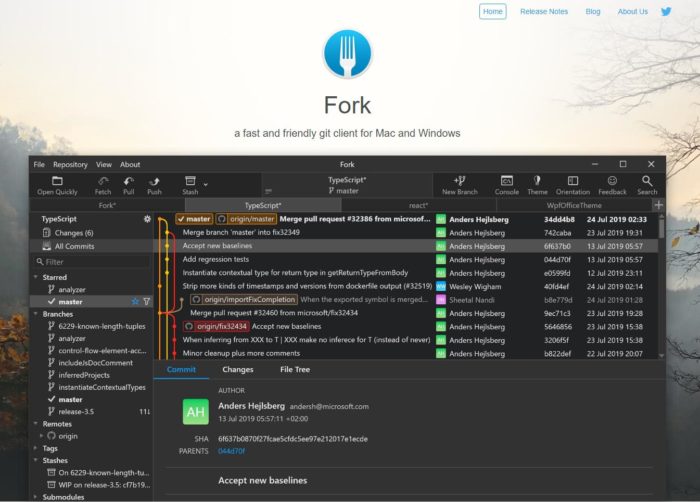Select commit Add regression tests
The width and height of the screenshot is (700, 502).
406,259
